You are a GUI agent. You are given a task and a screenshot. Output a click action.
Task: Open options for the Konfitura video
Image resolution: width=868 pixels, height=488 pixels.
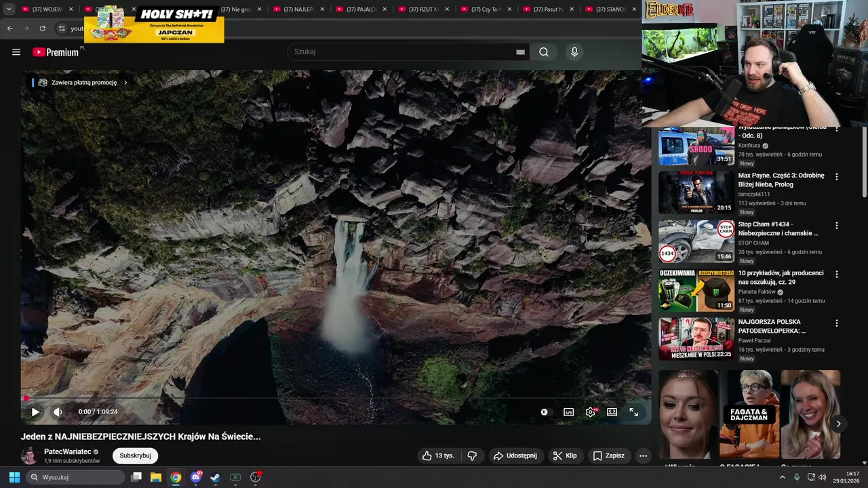pyautogui.click(x=837, y=129)
